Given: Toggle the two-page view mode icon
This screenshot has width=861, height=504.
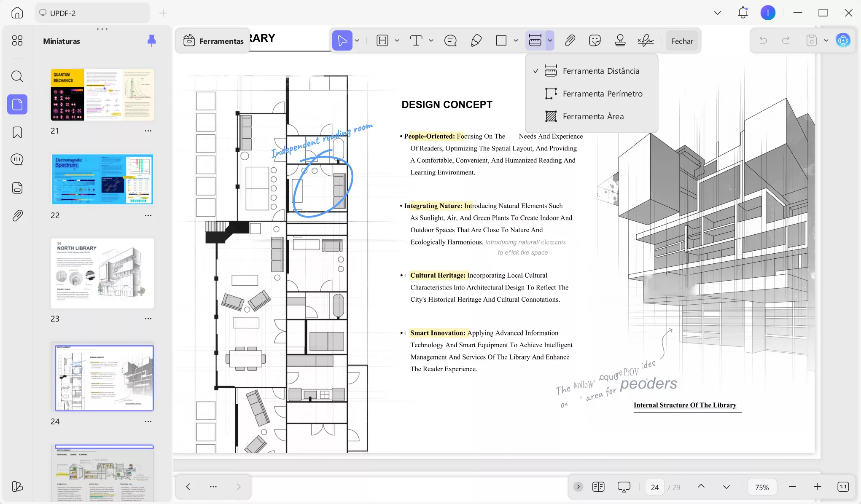Looking at the screenshot, I should click(x=598, y=487).
